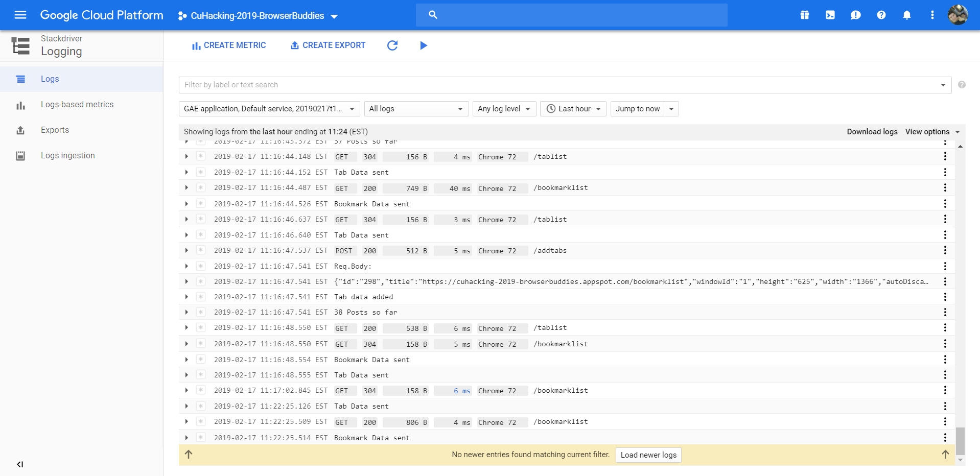This screenshot has height=476, width=980.
Task: Click the top search products and resources box
Action: [x=571, y=15]
